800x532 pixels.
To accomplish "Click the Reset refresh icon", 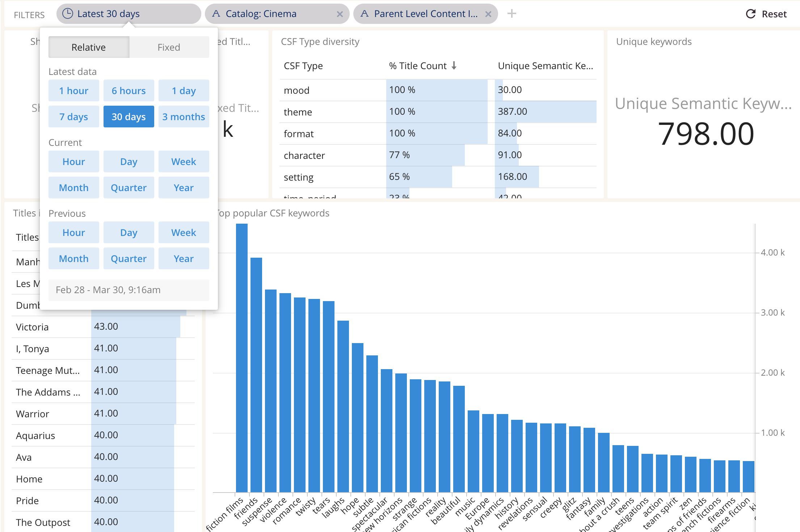I will [x=751, y=14].
